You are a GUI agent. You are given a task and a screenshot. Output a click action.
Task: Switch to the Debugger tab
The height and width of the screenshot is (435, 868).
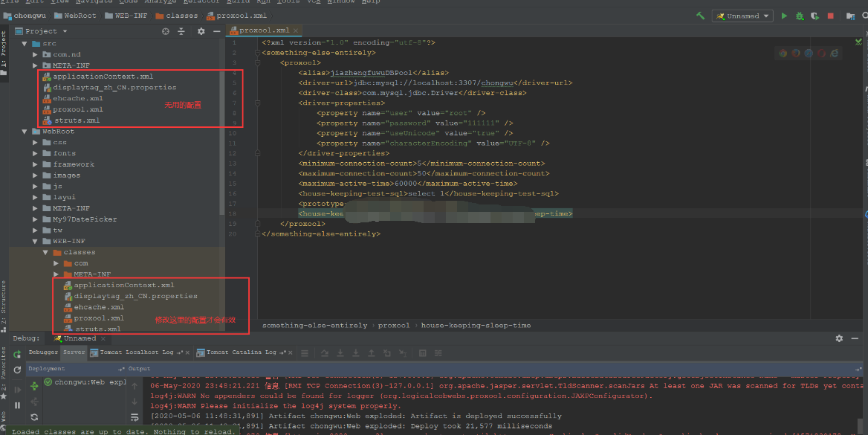43,352
